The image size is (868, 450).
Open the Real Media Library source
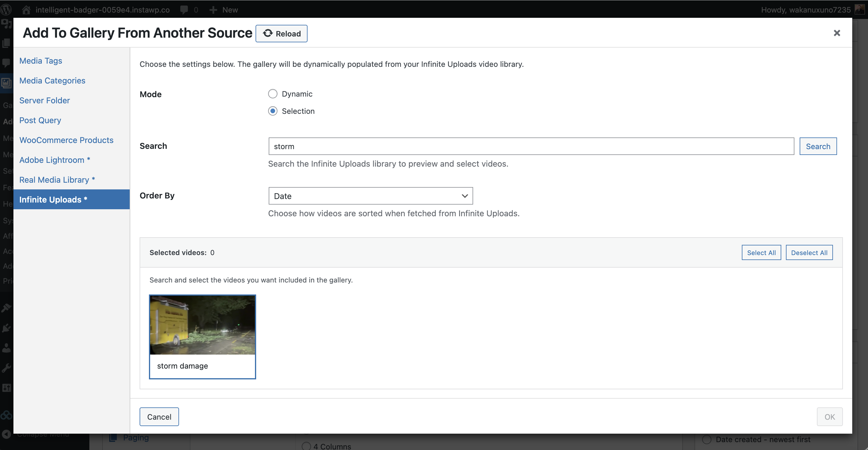point(57,180)
